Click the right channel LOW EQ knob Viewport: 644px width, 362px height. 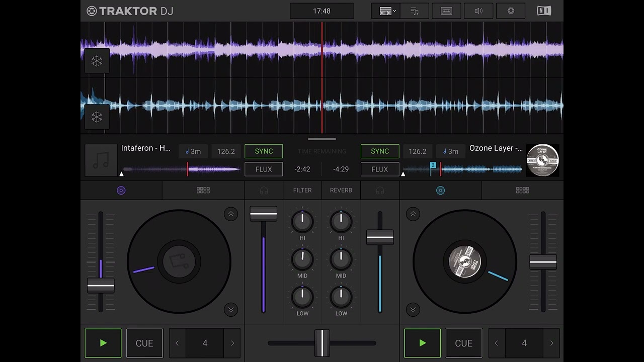(341, 297)
